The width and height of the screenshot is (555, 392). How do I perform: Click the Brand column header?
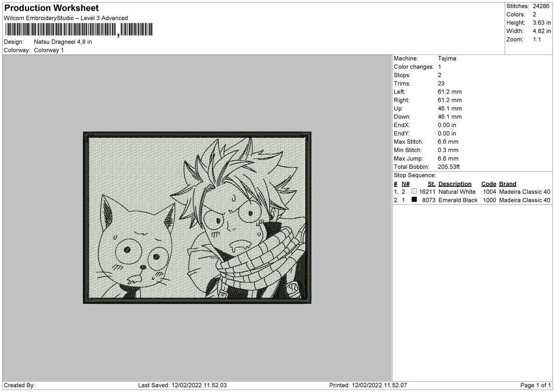508,184
